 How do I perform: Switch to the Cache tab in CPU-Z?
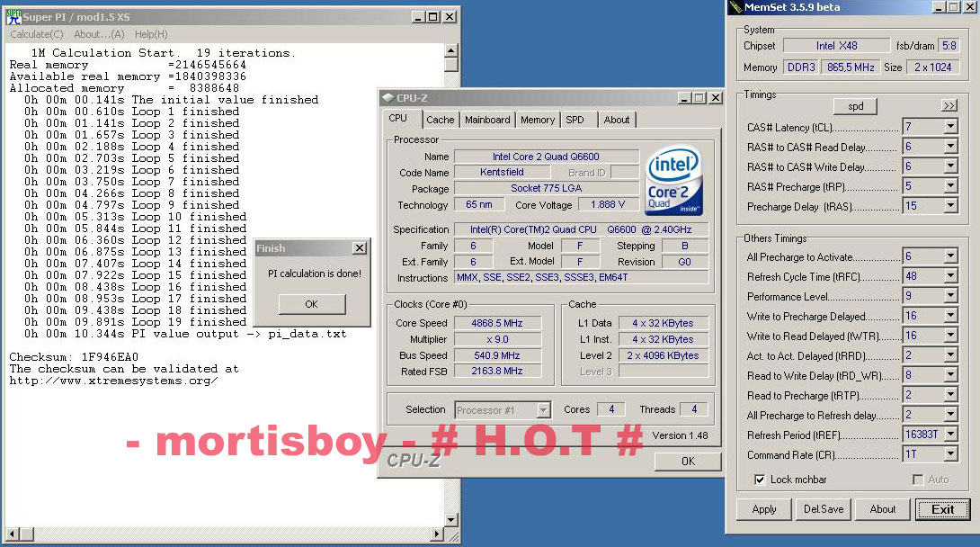click(x=440, y=120)
